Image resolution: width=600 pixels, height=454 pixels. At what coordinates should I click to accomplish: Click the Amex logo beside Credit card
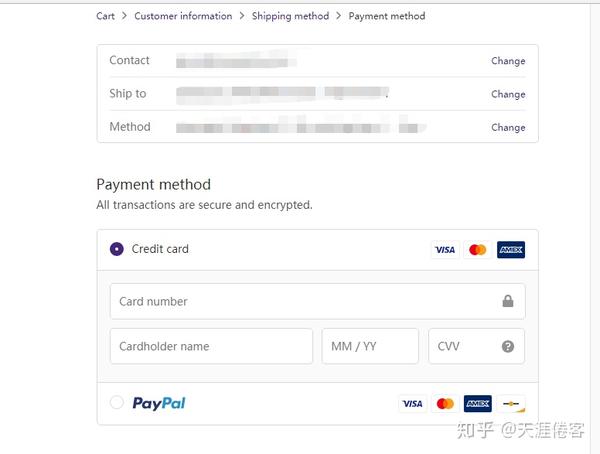511,250
